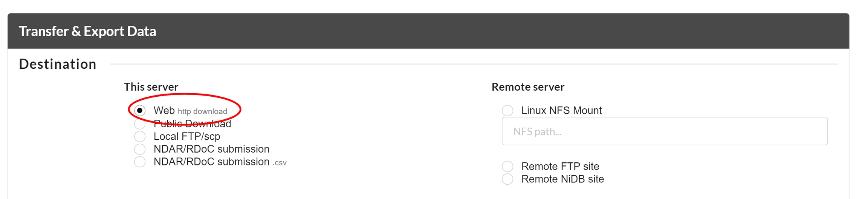Image resolution: width=868 pixels, height=199 pixels.
Task: Pick the NDAR/RDoC submission radio button without csv
Action: [x=140, y=149]
